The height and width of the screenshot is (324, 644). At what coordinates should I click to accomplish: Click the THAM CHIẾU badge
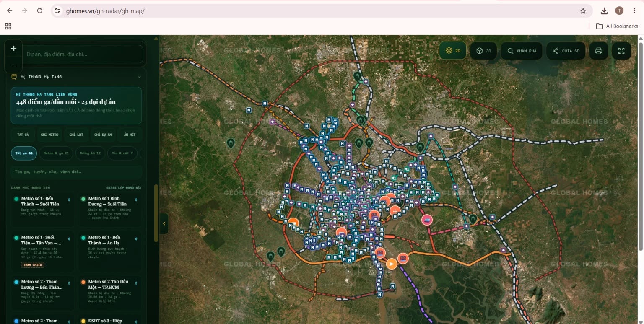(33, 264)
